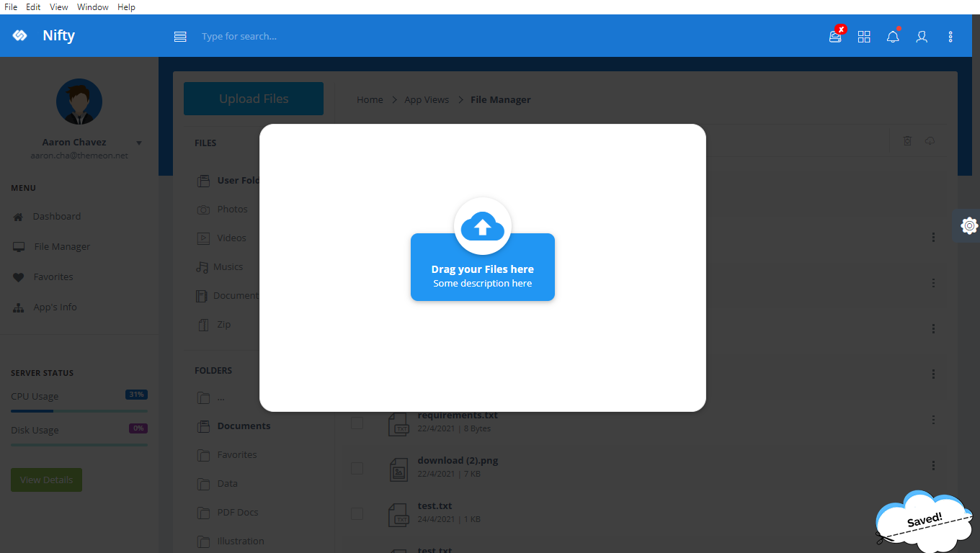The height and width of the screenshot is (553, 980).
Task: Click the download (2).png file icon
Action: (x=398, y=469)
